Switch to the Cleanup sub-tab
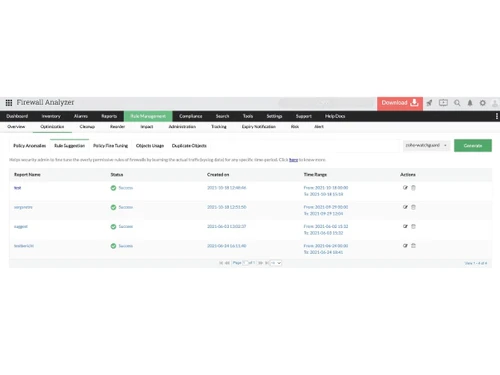Viewport: 500px width, 375px height. pyautogui.click(x=87, y=127)
